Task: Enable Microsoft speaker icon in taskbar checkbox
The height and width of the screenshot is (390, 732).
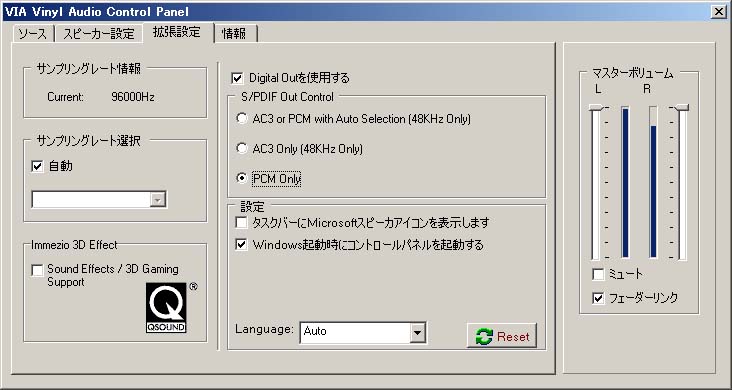Action: [241, 222]
